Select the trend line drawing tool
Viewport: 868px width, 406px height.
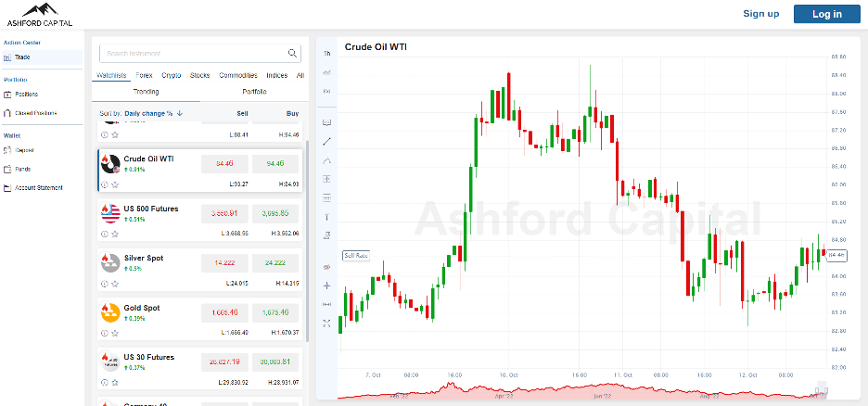tap(326, 141)
